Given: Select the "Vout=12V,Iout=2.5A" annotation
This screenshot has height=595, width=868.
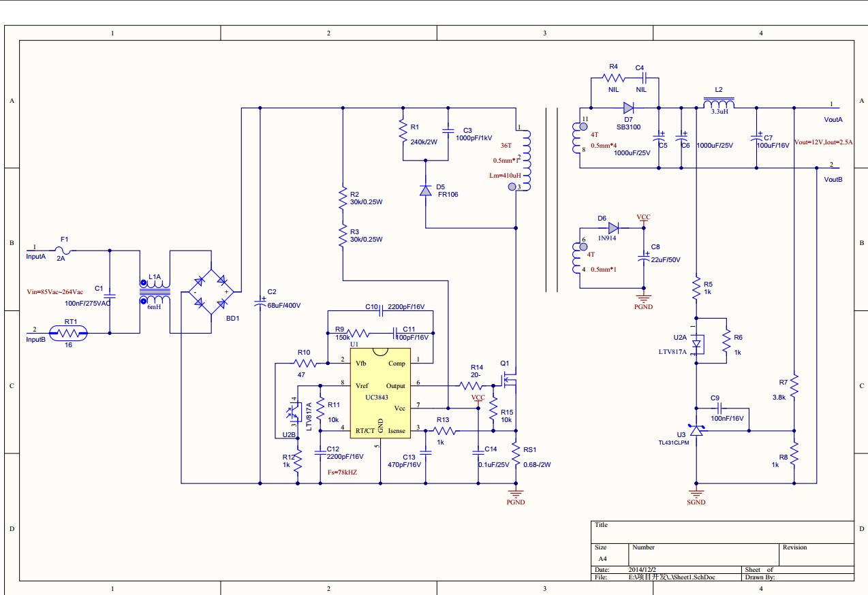Looking at the screenshot, I should [x=824, y=143].
